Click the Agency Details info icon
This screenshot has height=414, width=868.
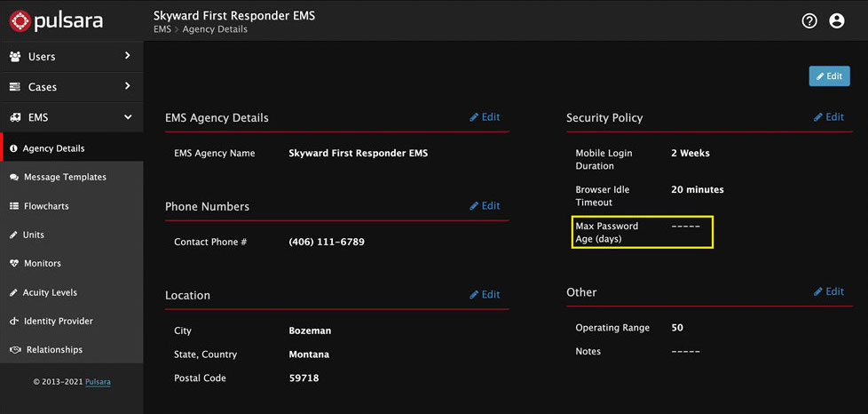pyautogui.click(x=14, y=148)
